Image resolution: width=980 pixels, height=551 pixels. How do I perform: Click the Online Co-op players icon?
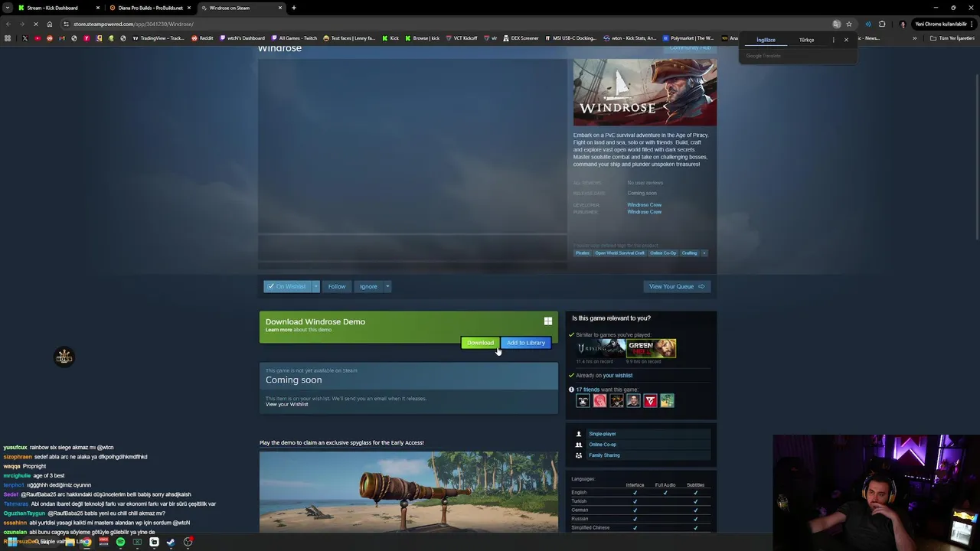tap(579, 445)
